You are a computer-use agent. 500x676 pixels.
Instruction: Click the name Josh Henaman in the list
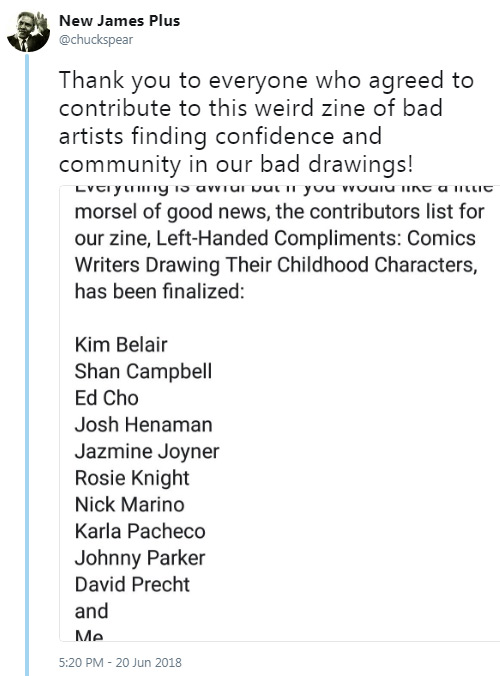coord(144,425)
